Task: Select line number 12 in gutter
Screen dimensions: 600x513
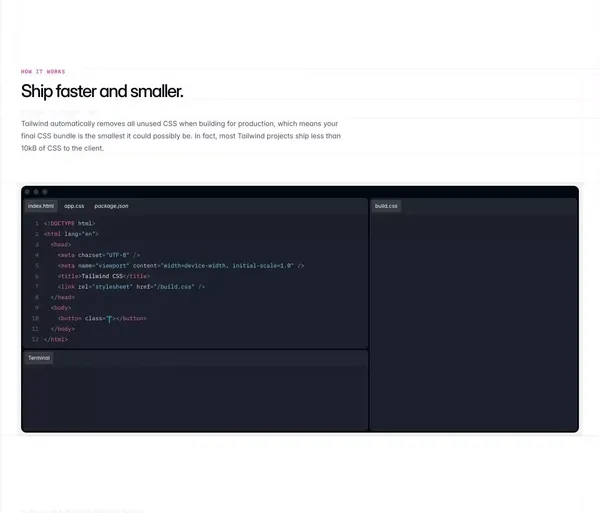Action: click(x=35, y=339)
